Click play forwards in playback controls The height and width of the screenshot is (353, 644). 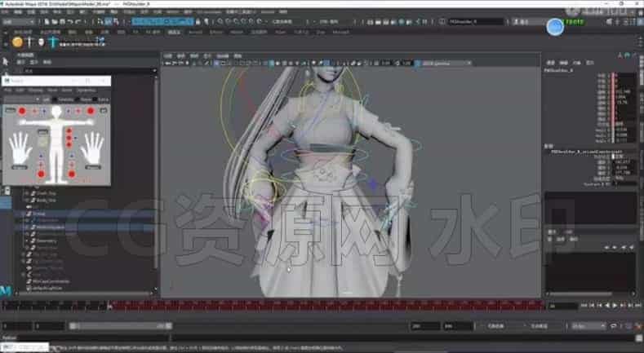point(615,306)
